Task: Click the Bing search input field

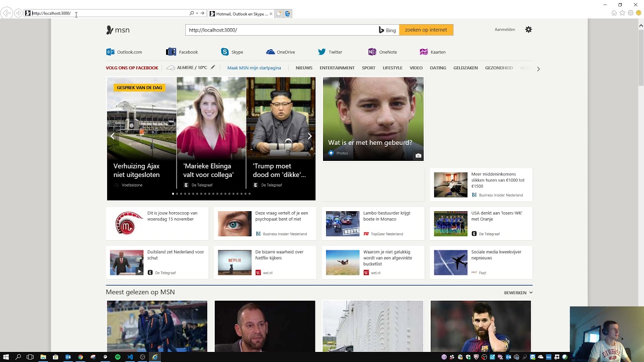Action: 281,30
